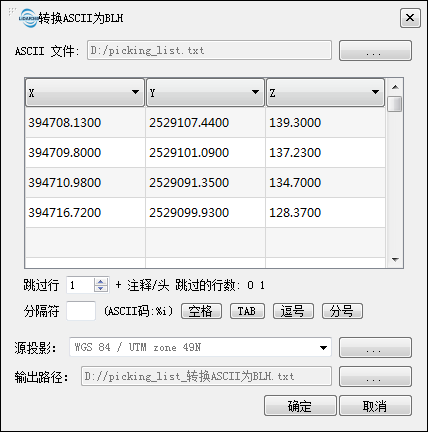
Task: Choose TAB as the separator
Action: pyautogui.click(x=247, y=311)
